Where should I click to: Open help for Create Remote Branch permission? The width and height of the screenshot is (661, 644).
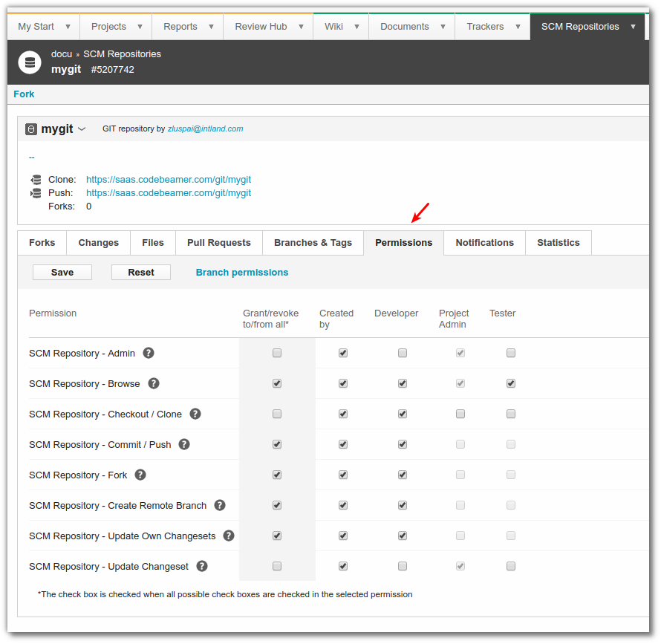(x=220, y=505)
